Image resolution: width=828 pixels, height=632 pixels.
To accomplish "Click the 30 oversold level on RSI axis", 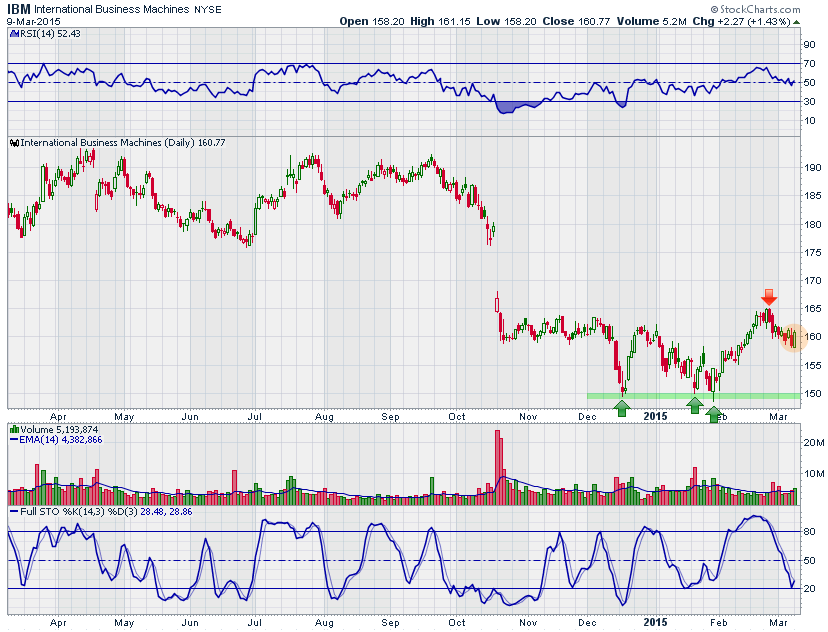I will (809, 101).
